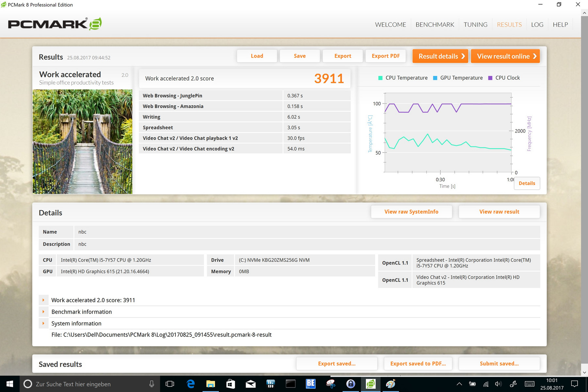Viewport: 588px width, 392px height.
Task: Expand Work accelerated 2.0 score: 3911 section
Action: (x=43, y=300)
